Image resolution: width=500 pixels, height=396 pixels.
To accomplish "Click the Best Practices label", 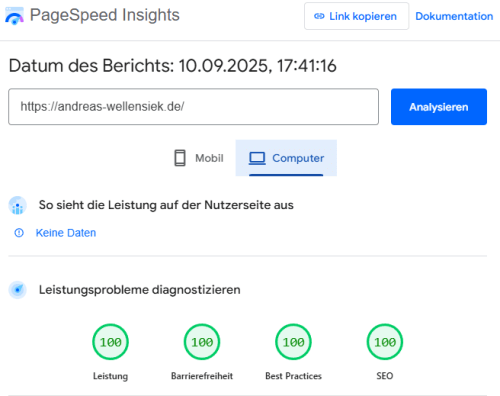I will pos(293,376).
